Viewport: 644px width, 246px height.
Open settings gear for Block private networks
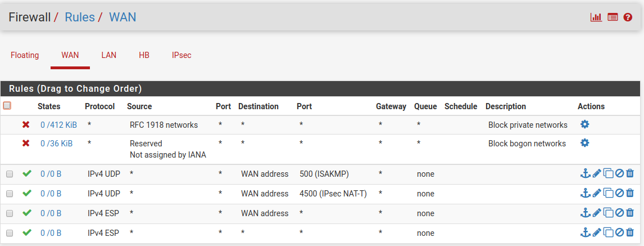click(584, 124)
